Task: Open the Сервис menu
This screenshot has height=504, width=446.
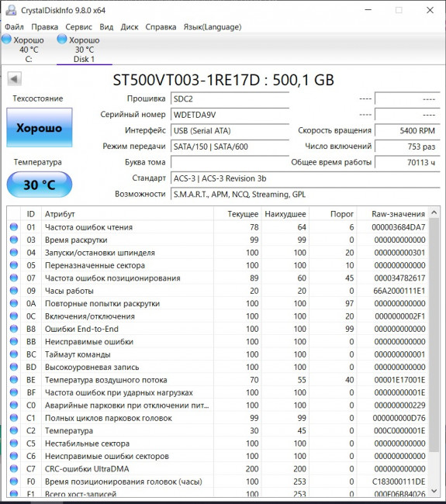Action: (x=79, y=27)
